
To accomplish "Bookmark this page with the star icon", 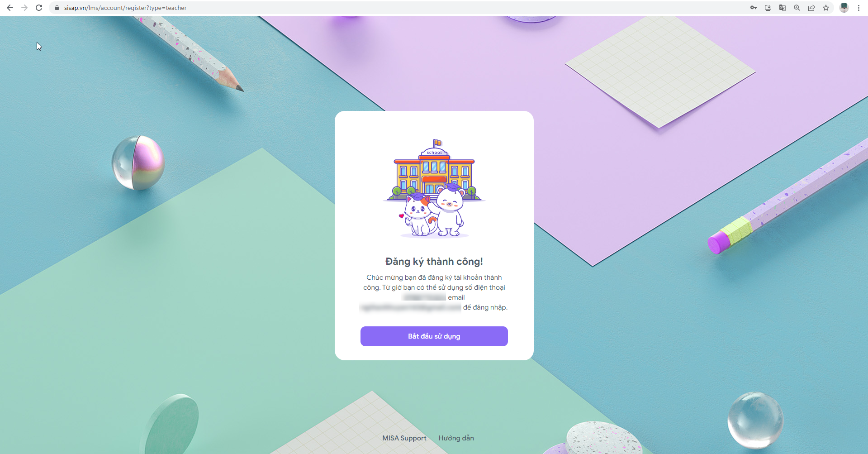I will tap(826, 8).
